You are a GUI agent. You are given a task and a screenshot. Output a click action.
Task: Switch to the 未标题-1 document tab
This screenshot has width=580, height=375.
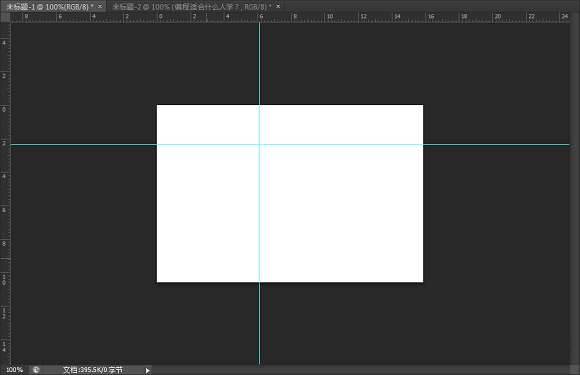pyautogui.click(x=49, y=7)
